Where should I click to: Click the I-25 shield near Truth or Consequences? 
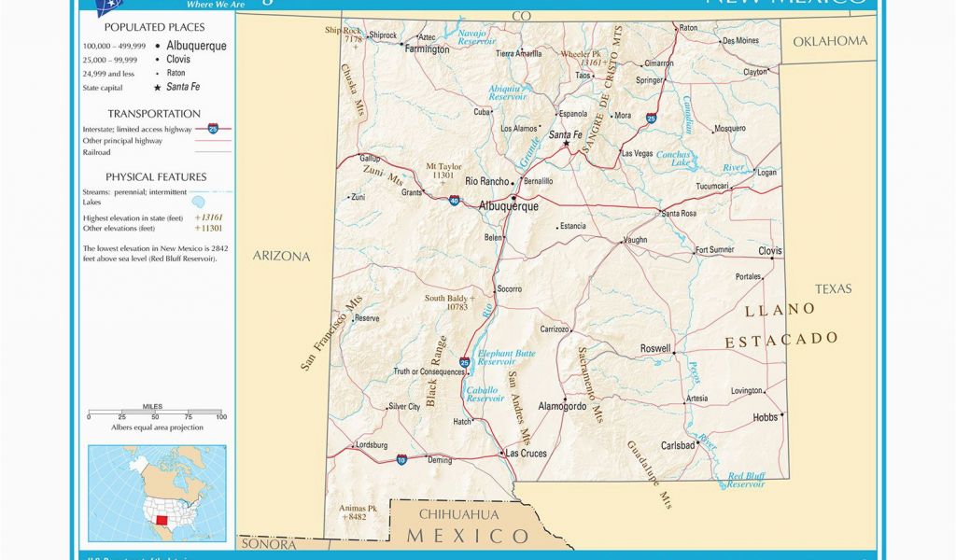[x=465, y=361]
